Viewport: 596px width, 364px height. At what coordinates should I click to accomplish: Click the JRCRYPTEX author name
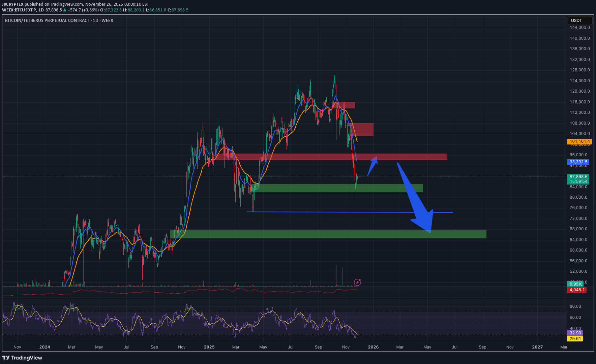point(12,4)
